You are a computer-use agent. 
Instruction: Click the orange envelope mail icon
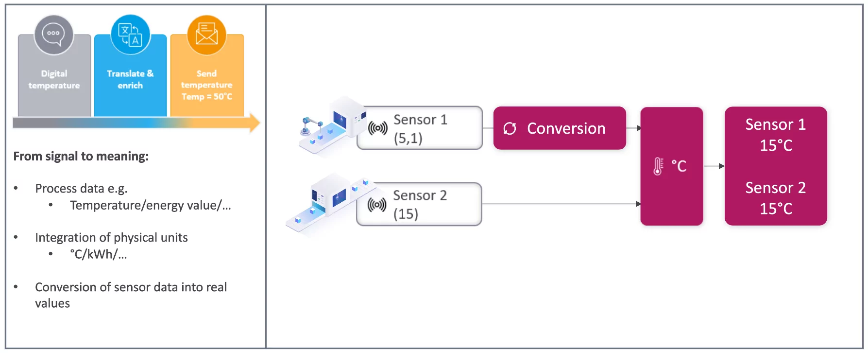[x=206, y=35]
